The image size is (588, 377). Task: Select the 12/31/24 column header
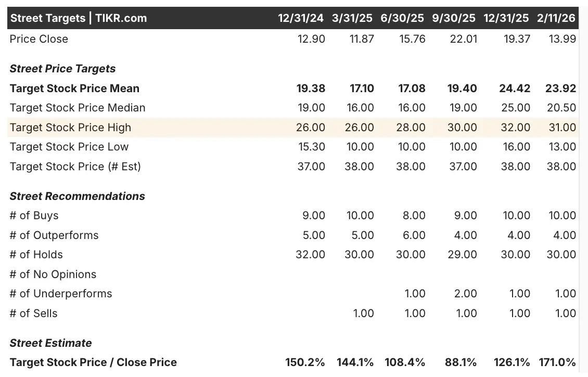(300, 18)
